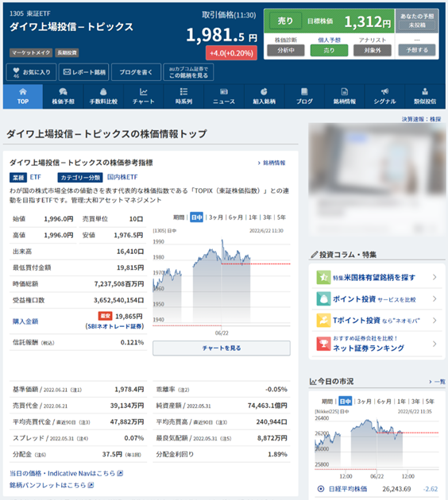Click the intraday stock price chart

point(222,281)
